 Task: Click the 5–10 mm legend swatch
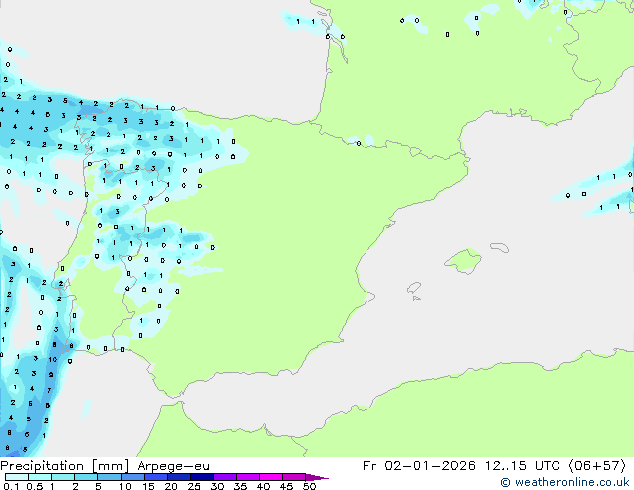109,477
